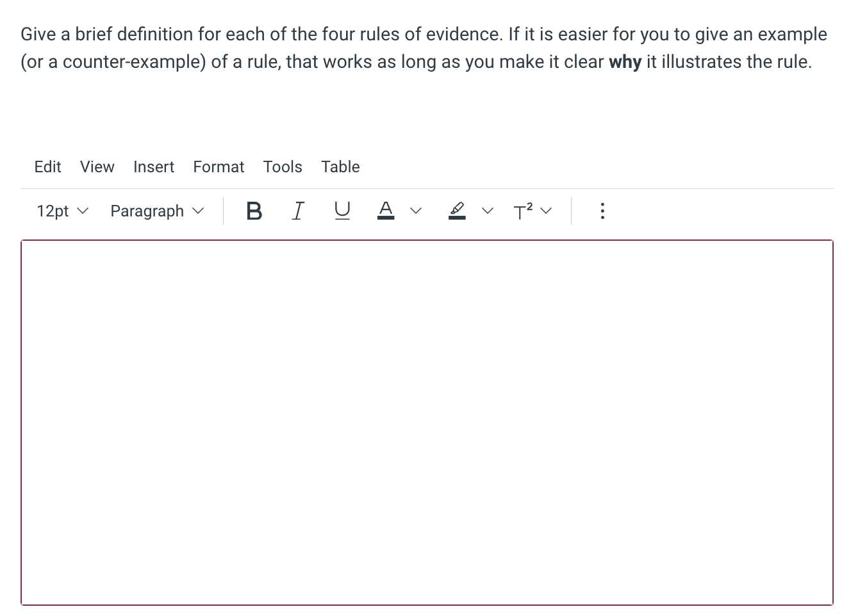Apply italic formatting

pyautogui.click(x=297, y=211)
